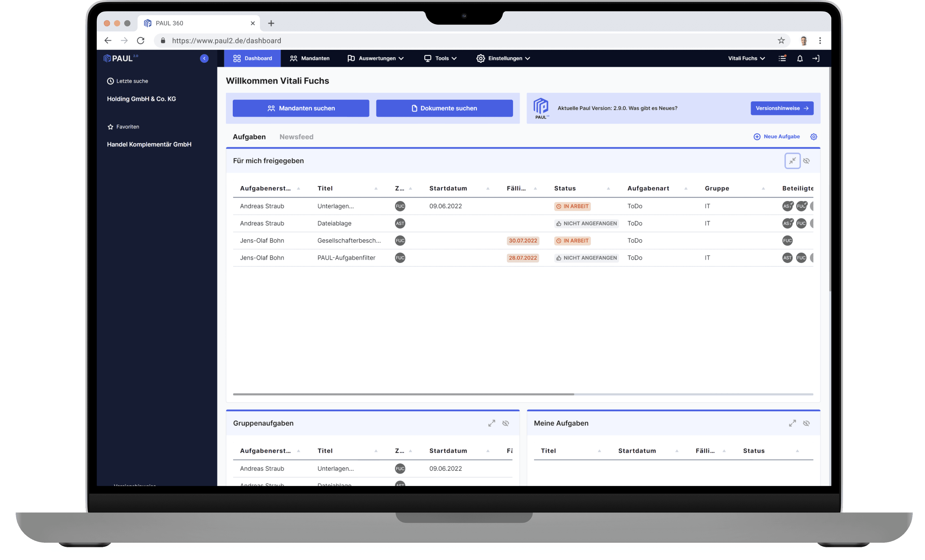Image resolution: width=925 pixels, height=560 pixels.
Task: Hide the Für mich freigegeben panel
Action: tap(806, 160)
